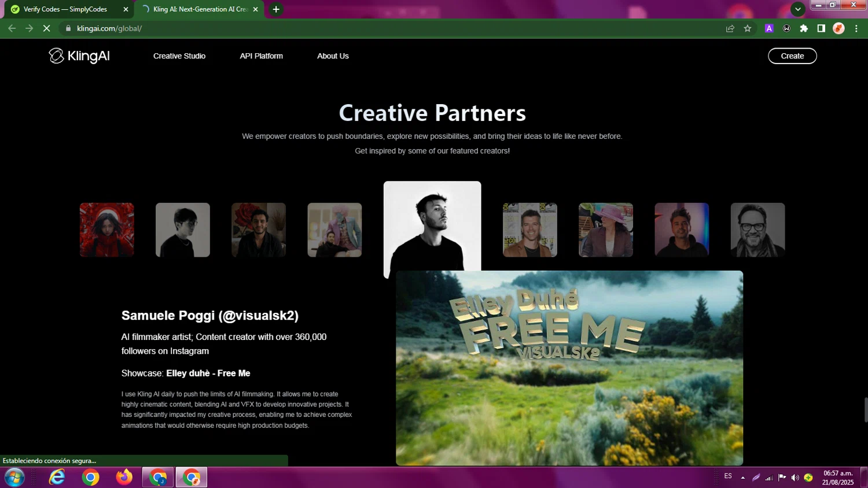Open the tab search dropdown
Viewport: 868px width, 488px height.
tap(798, 9)
